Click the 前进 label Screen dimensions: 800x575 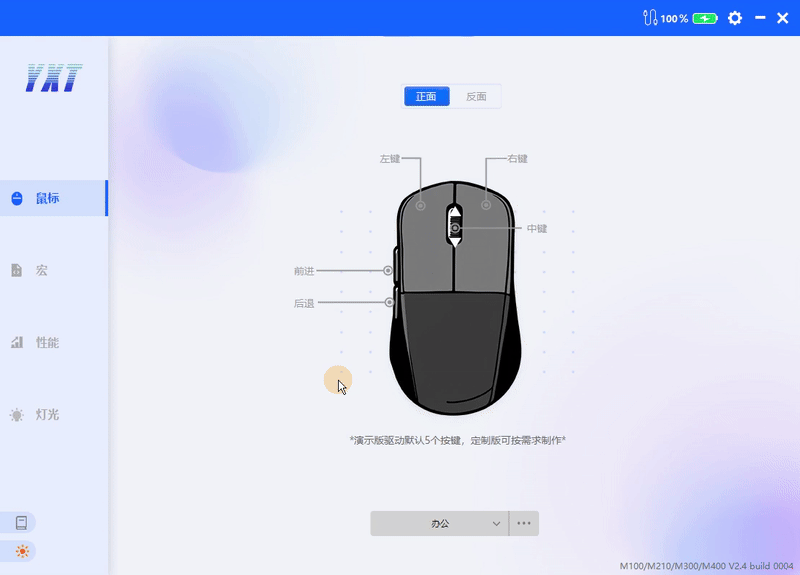304,271
